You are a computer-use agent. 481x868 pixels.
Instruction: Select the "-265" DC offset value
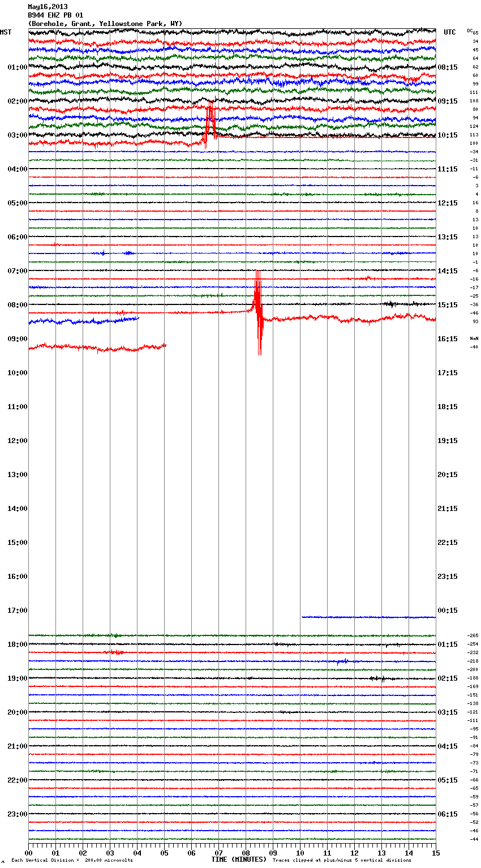pos(473,635)
